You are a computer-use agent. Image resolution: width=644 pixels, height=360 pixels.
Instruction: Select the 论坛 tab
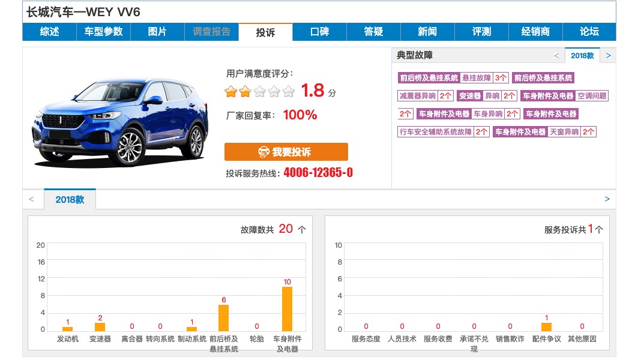click(589, 32)
